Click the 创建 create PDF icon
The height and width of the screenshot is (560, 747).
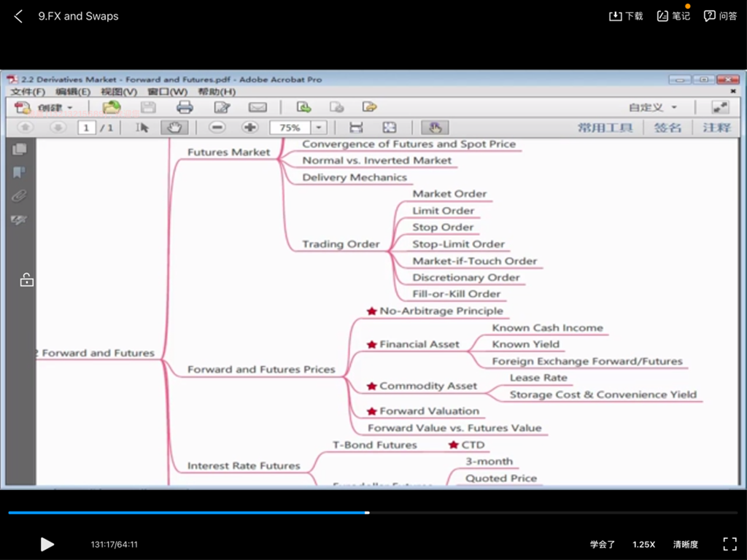(22, 107)
